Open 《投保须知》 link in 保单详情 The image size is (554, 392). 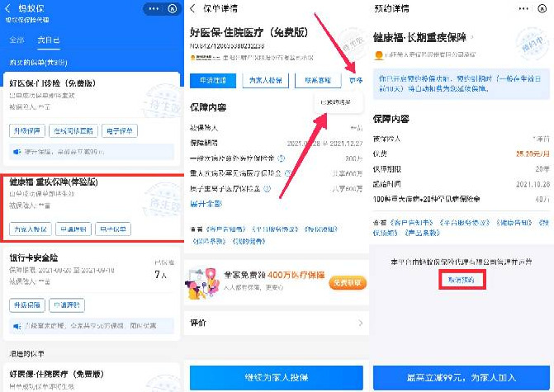pos(321,229)
